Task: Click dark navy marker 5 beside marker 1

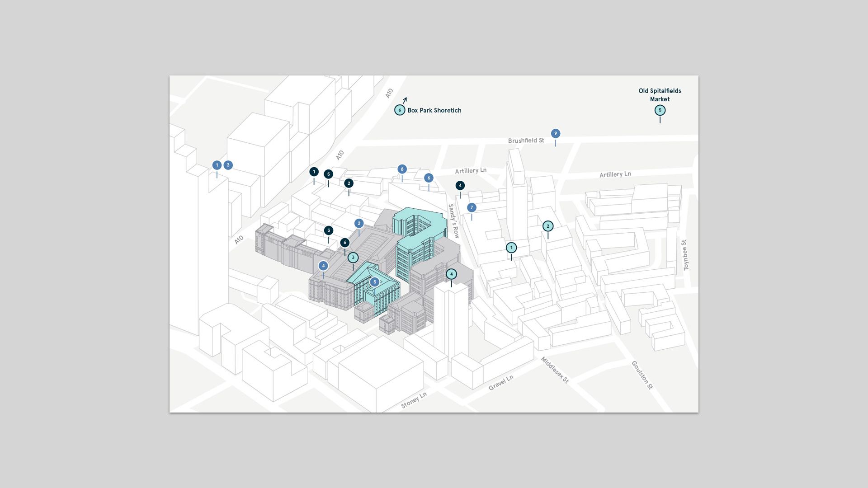Action: (x=329, y=174)
